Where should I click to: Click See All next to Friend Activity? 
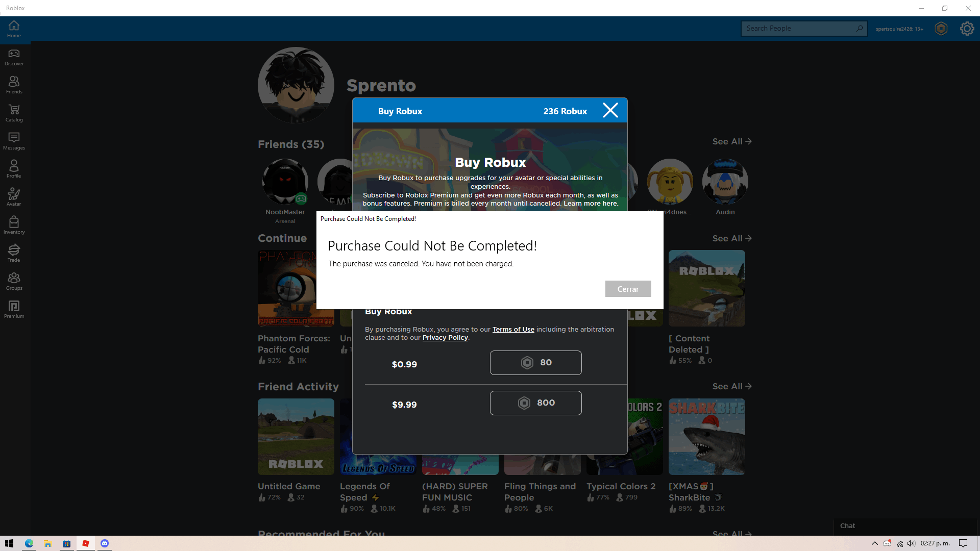coord(732,386)
